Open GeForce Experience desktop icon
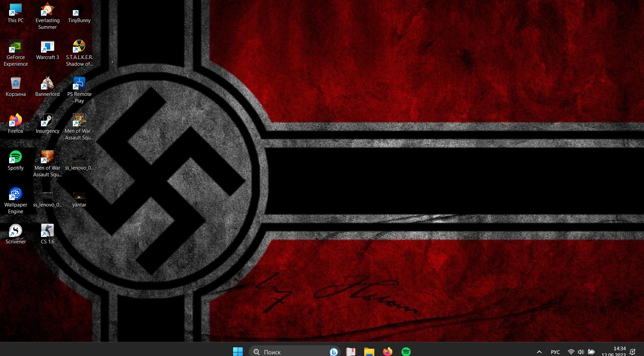The image size is (644, 356). [15, 53]
